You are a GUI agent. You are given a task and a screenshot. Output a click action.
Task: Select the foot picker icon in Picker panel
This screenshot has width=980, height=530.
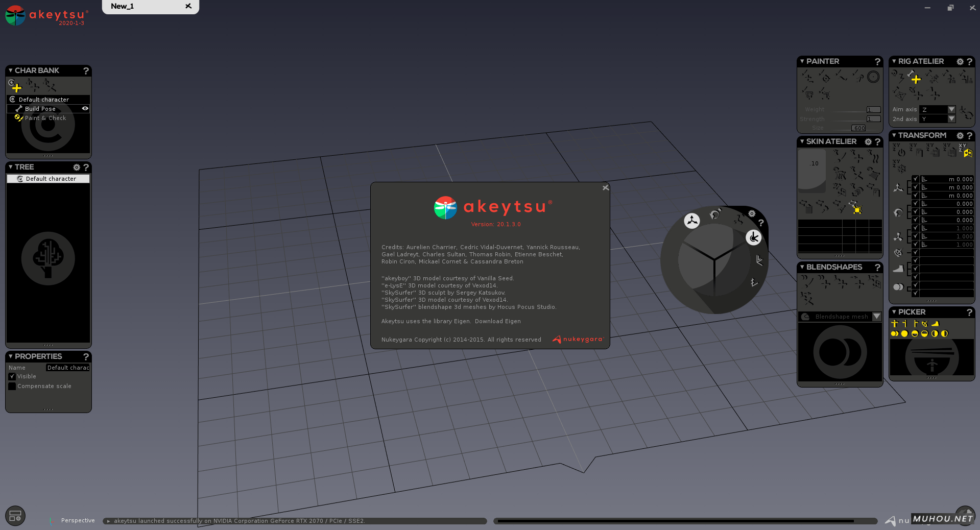coord(935,324)
